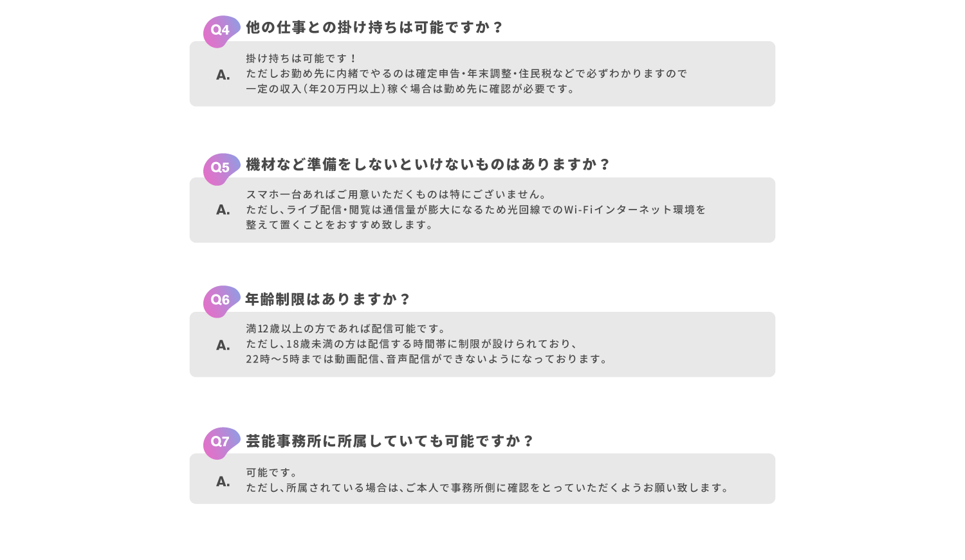Select the question heading 他の仕事との掛け持ちは可能ですか？
This screenshot has width=965, height=560.
click(374, 27)
